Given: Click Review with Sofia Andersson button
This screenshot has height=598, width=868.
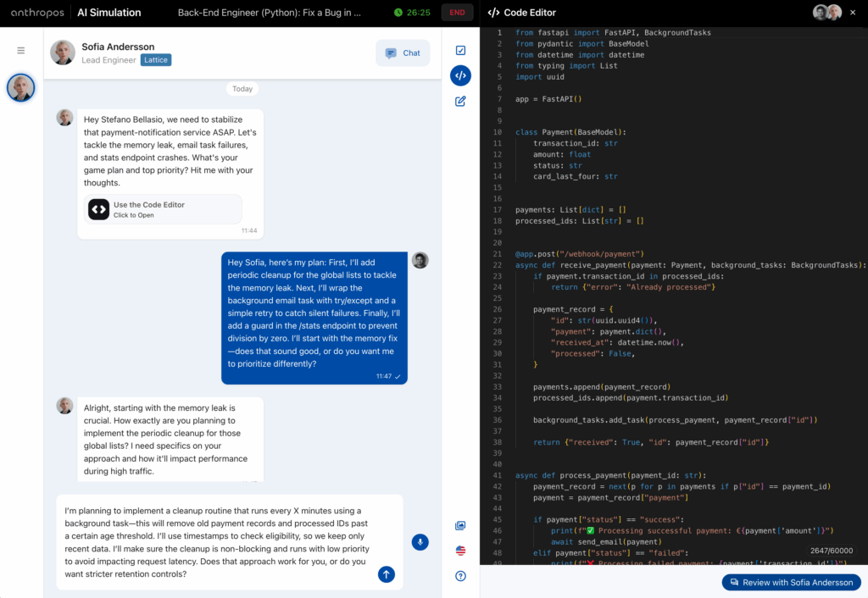Looking at the screenshot, I should tap(791, 583).
